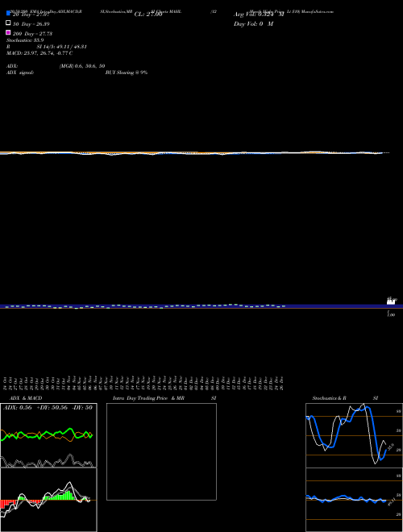Click the 'CL: 27.00' closing price label
Image resolution: width=403 pixels, height=532 pixels.
(148, 15)
